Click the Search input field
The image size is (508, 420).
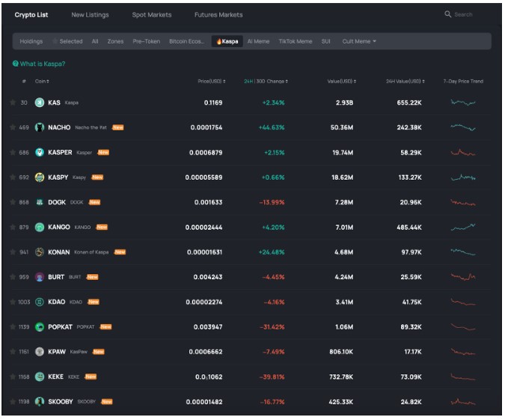pos(463,14)
